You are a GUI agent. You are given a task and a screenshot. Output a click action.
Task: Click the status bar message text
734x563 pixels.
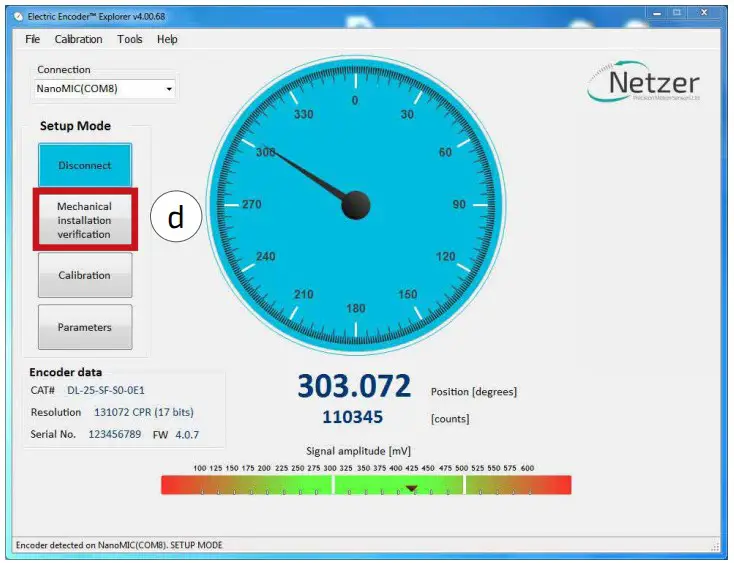119,545
